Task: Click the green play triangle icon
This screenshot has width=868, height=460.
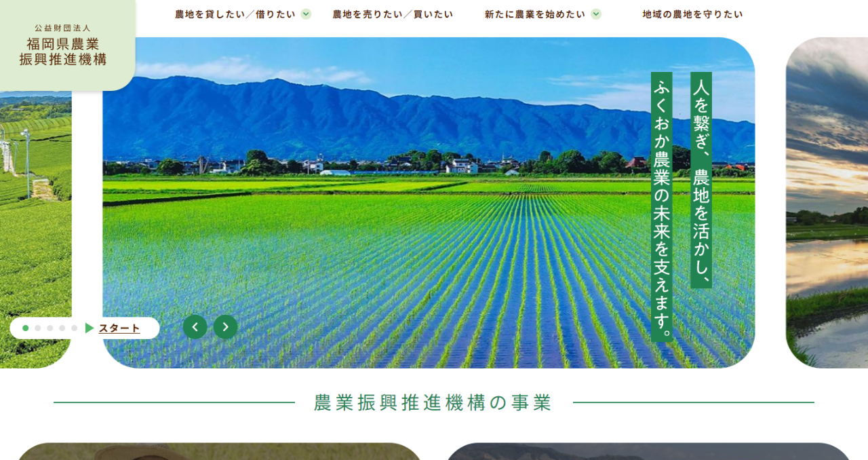Action: (x=90, y=328)
